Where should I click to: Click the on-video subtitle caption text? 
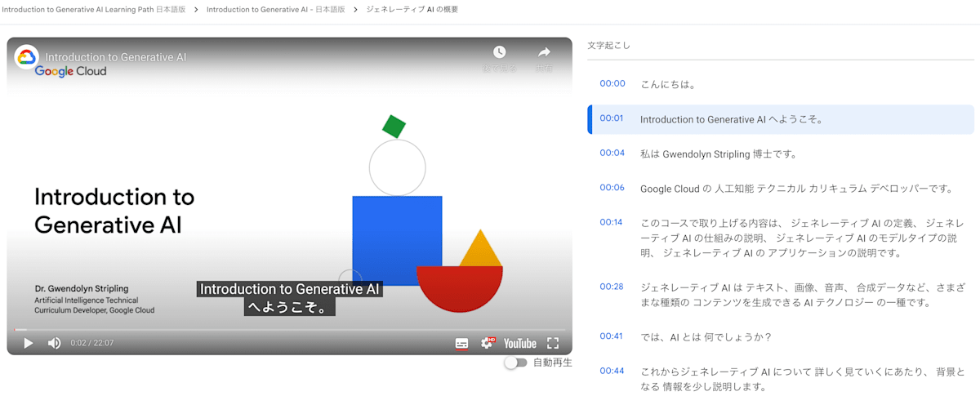(290, 299)
